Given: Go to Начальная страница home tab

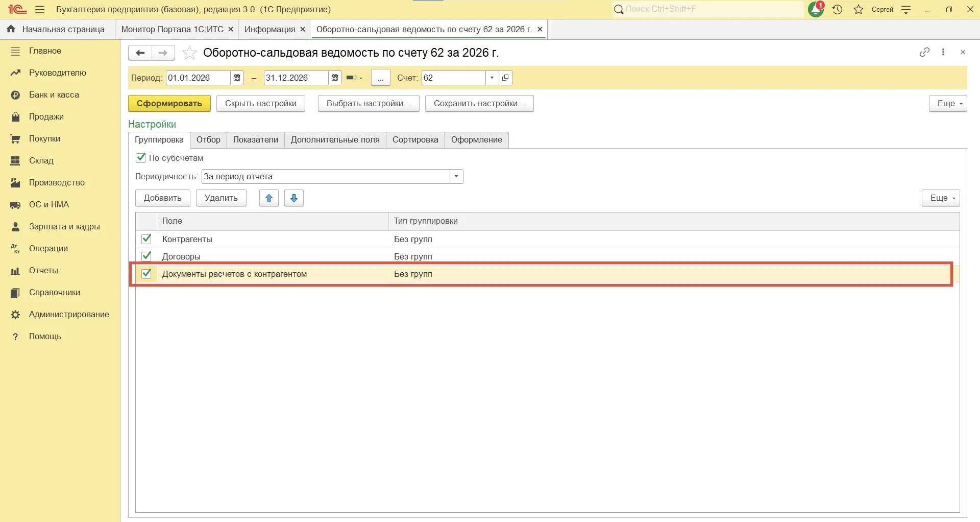Looking at the screenshot, I should click(x=57, y=29).
